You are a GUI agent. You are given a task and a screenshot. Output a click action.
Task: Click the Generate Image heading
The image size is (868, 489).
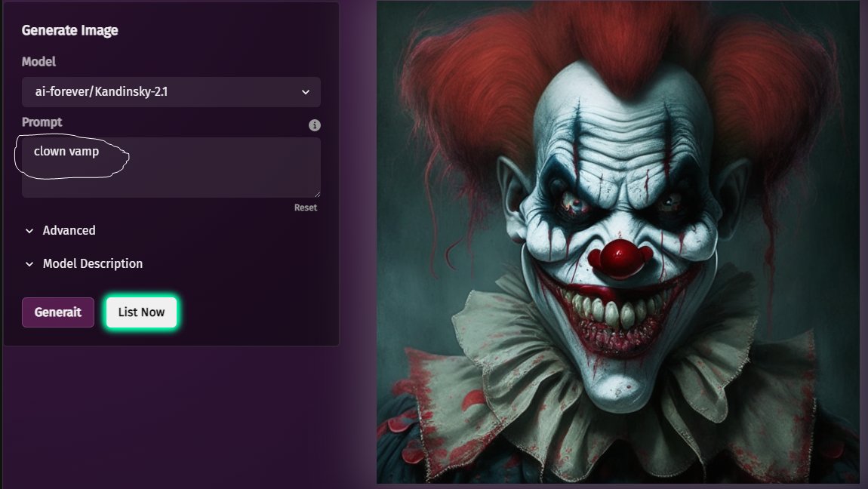(x=69, y=30)
